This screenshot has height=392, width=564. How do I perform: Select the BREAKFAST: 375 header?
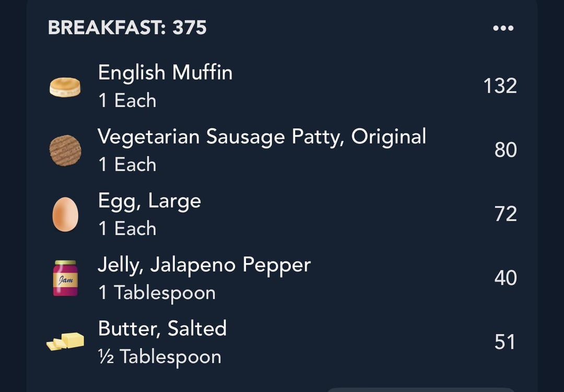[127, 28]
